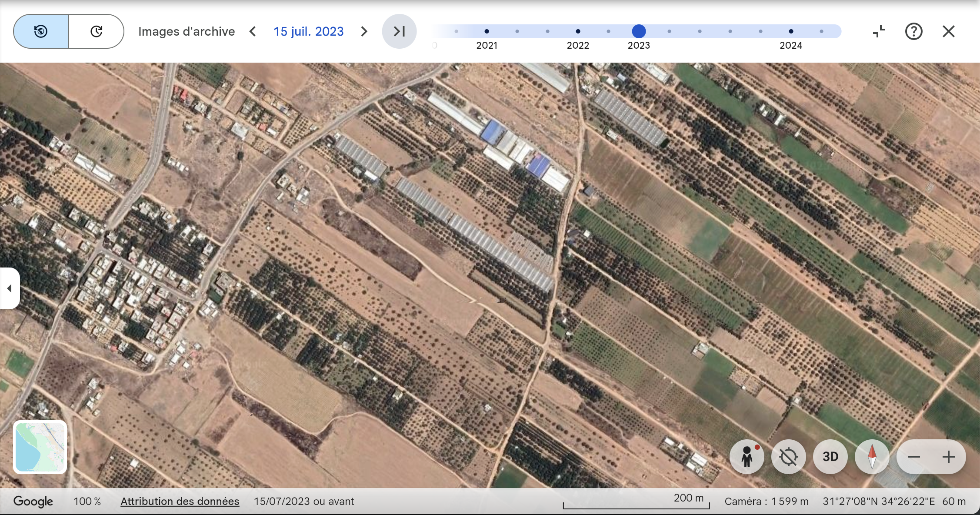Click the imagery date 15/07/2023 ou avant
The height and width of the screenshot is (515, 980).
(304, 502)
